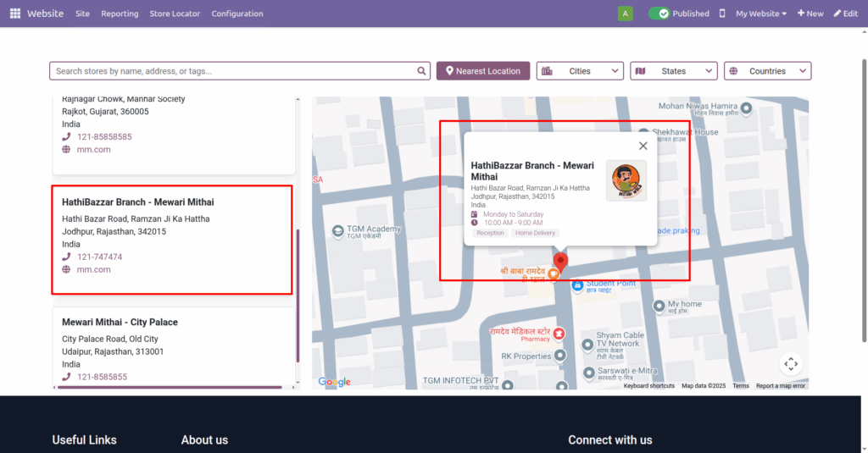Click the Google logo on map
The image size is (868, 453).
[x=334, y=382]
